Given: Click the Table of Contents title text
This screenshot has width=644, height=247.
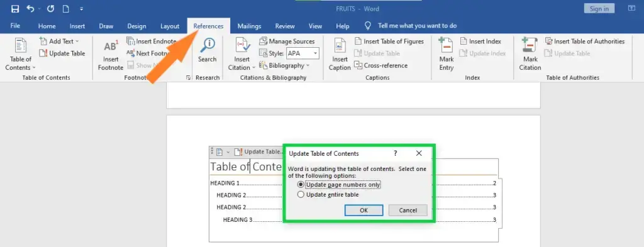Looking at the screenshot, I should tap(247, 167).
